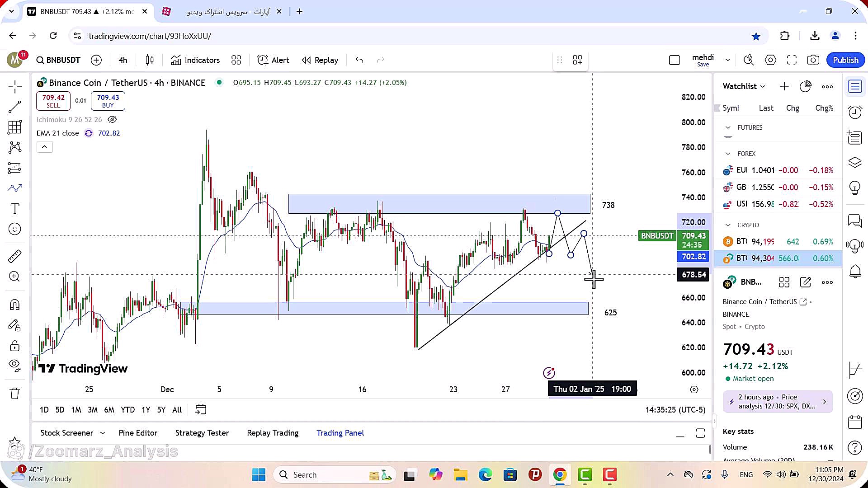Open quick search tool
The height and width of the screenshot is (488, 868).
(x=749, y=60)
